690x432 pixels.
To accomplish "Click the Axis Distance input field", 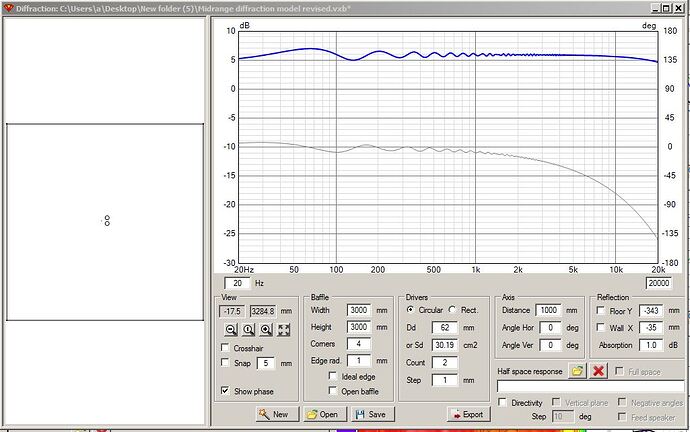I will pyautogui.click(x=549, y=310).
